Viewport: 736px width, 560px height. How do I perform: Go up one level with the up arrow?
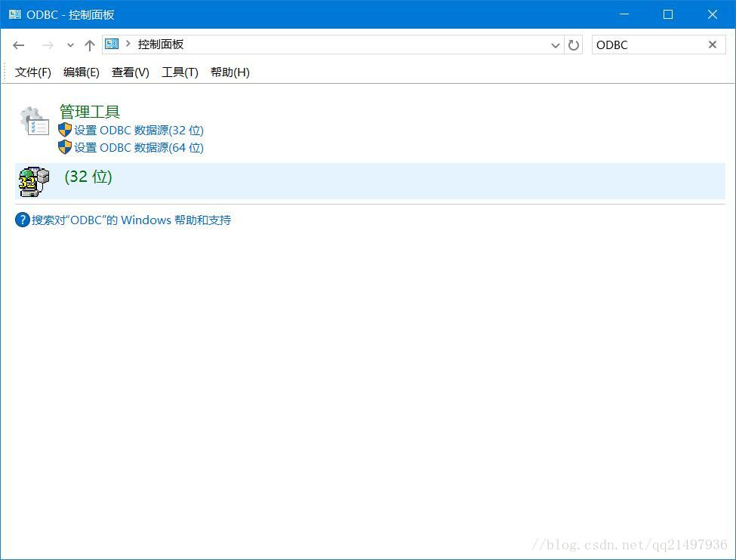tap(89, 45)
